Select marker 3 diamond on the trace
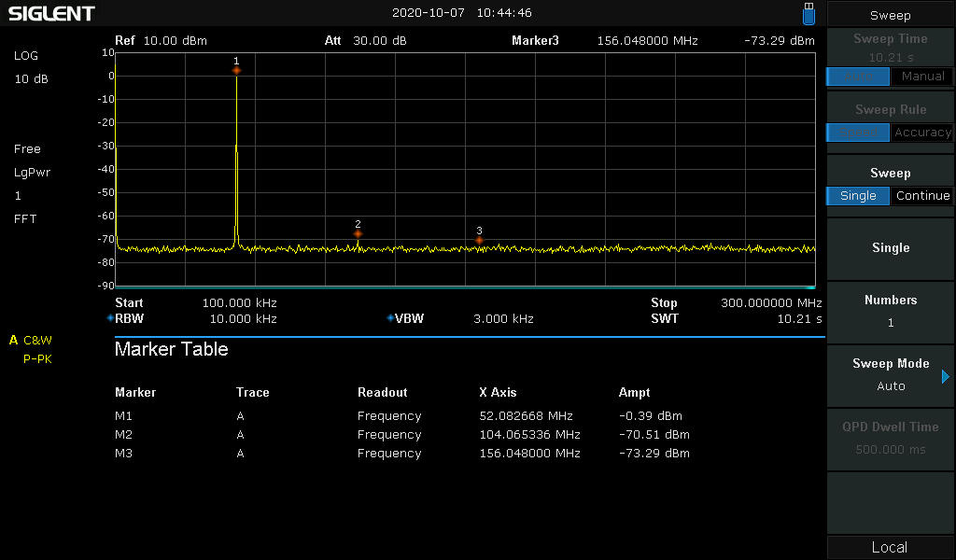Viewport: 956px width, 560px height. (479, 241)
